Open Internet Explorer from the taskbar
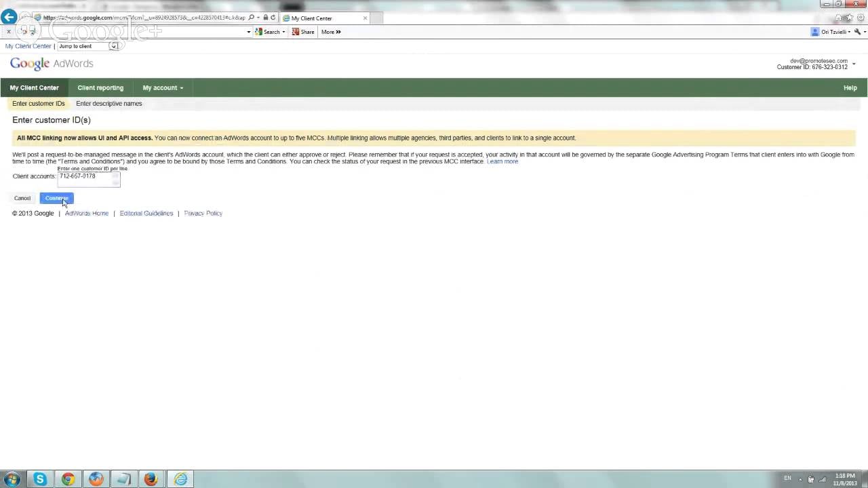868x488 pixels. point(180,479)
